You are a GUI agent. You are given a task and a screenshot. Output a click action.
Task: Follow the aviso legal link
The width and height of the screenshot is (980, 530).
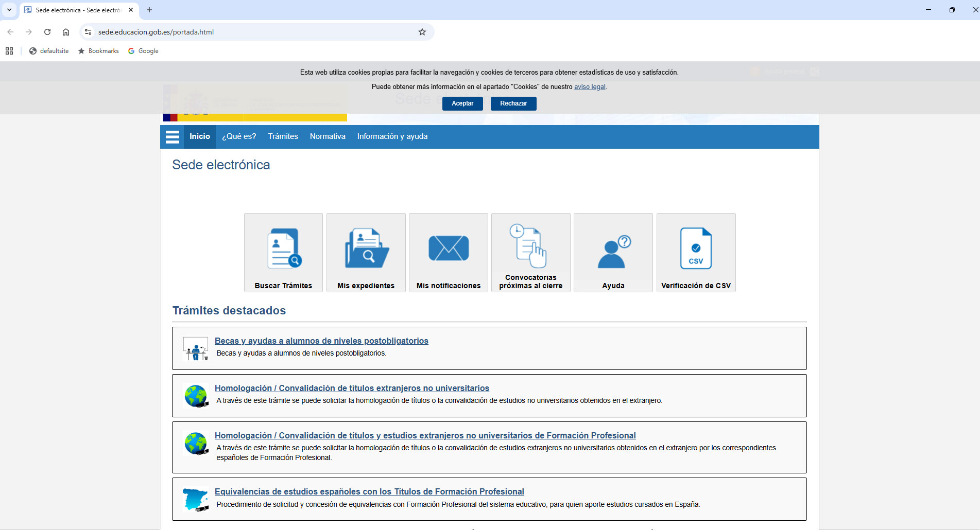pos(590,87)
